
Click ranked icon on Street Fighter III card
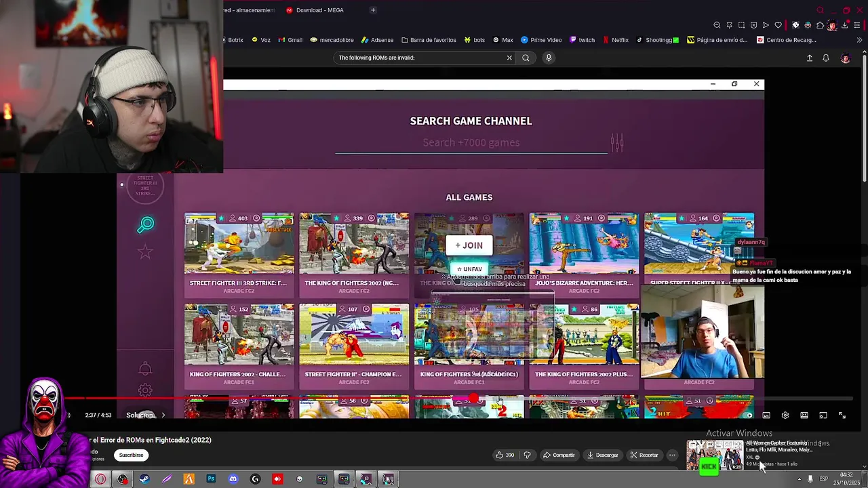click(x=256, y=218)
